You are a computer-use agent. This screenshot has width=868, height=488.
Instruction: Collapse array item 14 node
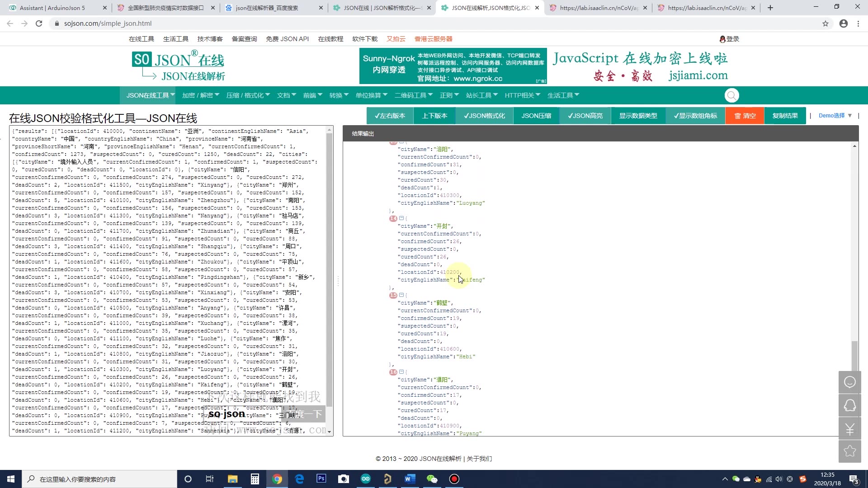click(401, 218)
